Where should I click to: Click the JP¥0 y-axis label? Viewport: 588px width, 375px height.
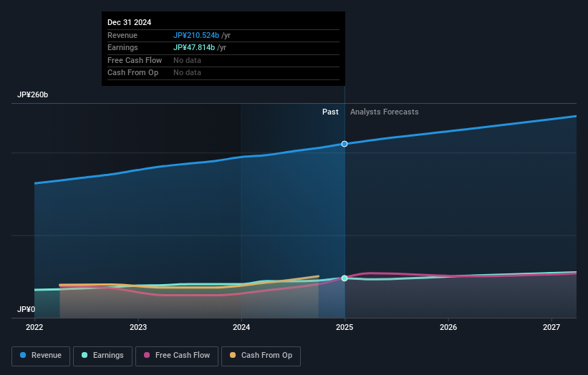coord(26,309)
